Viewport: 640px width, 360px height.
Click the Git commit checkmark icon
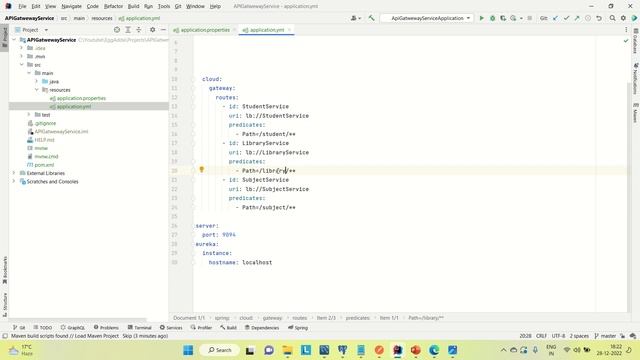click(x=567, y=18)
